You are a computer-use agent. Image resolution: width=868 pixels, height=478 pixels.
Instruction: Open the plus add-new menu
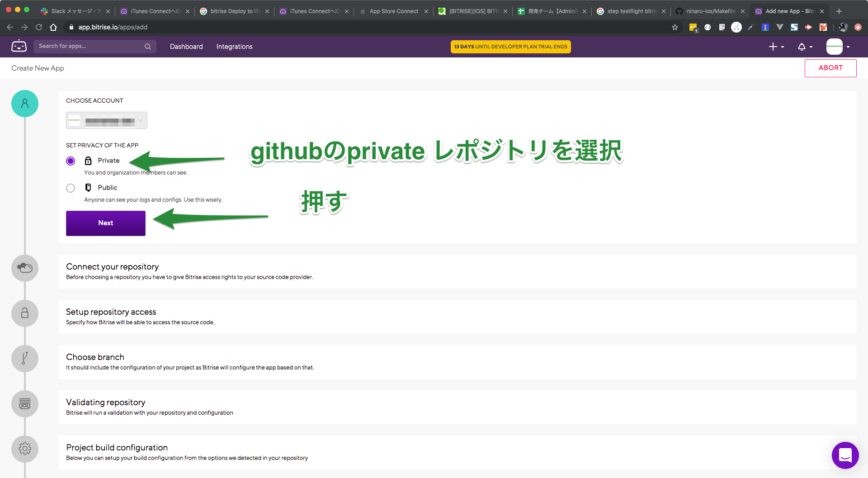776,47
